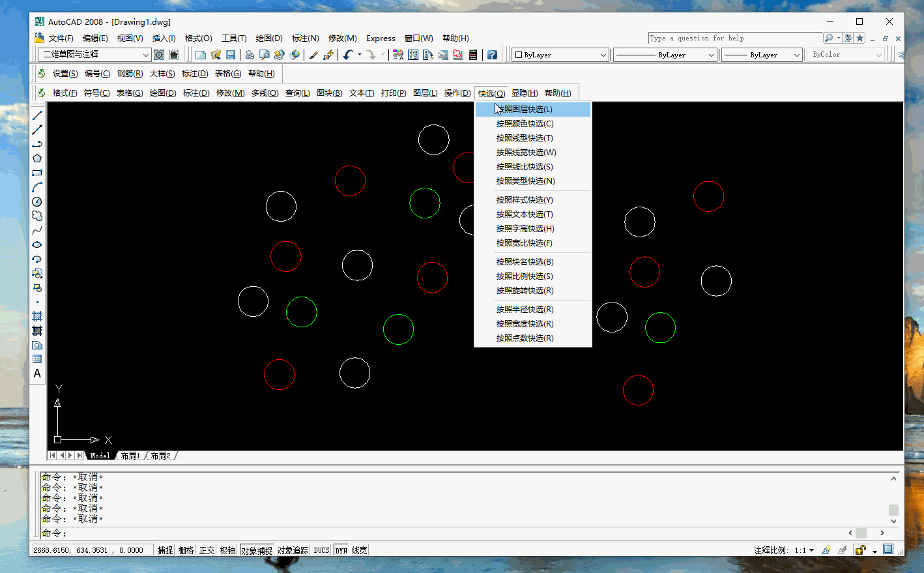The height and width of the screenshot is (573, 924).
Task: Click the New drawing icon
Action: [x=201, y=55]
